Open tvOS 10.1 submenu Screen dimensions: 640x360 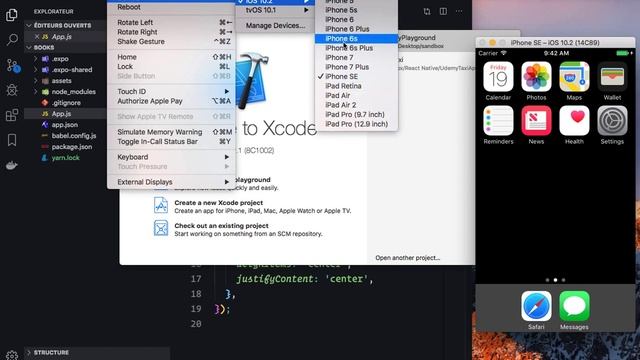tap(275, 10)
